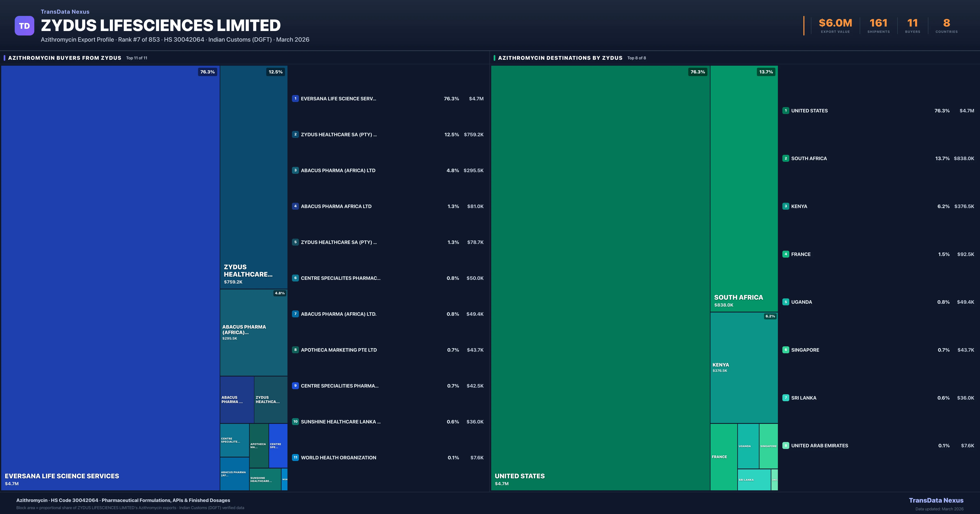This screenshot has width=980, height=514.
Task: Click the TD logo icon
Action: click(24, 26)
